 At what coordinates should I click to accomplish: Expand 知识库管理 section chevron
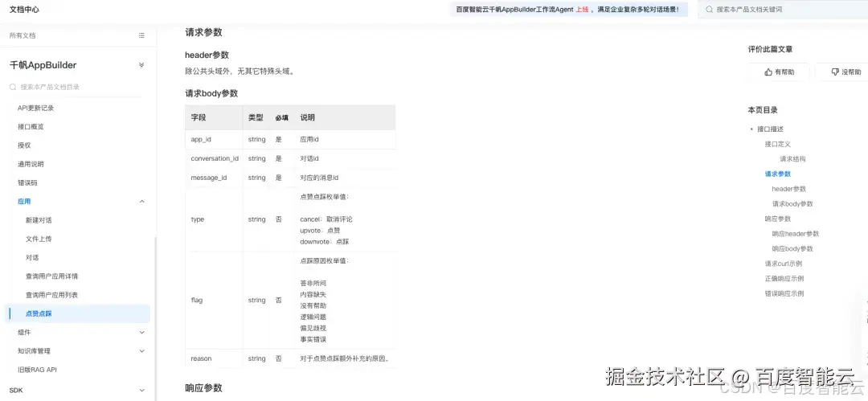coord(141,351)
